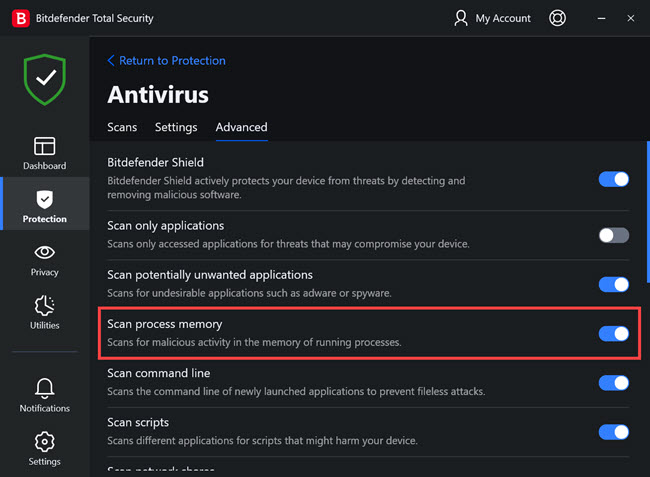This screenshot has height=477, width=650.
Task: Click the support lifebuoy icon
Action: (x=558, y=18)
